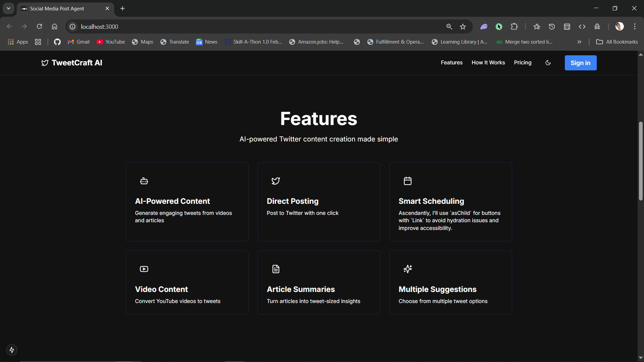Click the AI-Powered Content robot icon
644x362 pixels.
[x=144, y=181]
